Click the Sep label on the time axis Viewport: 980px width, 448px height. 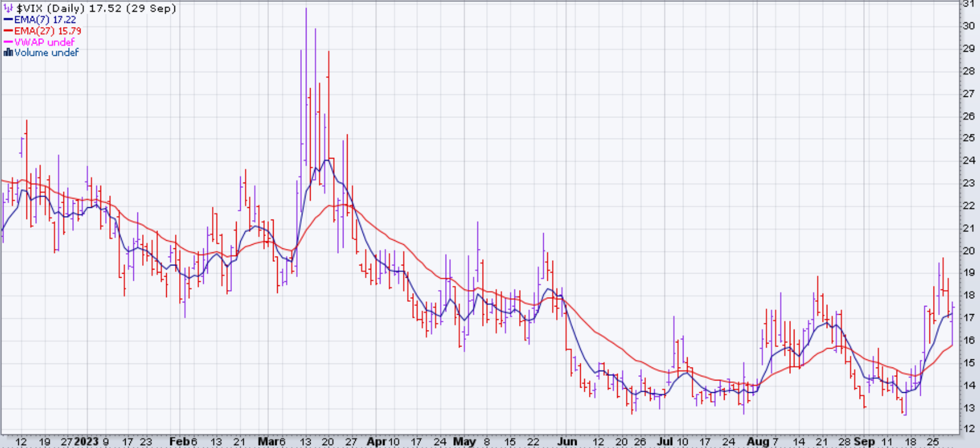[x=864, y=442]
